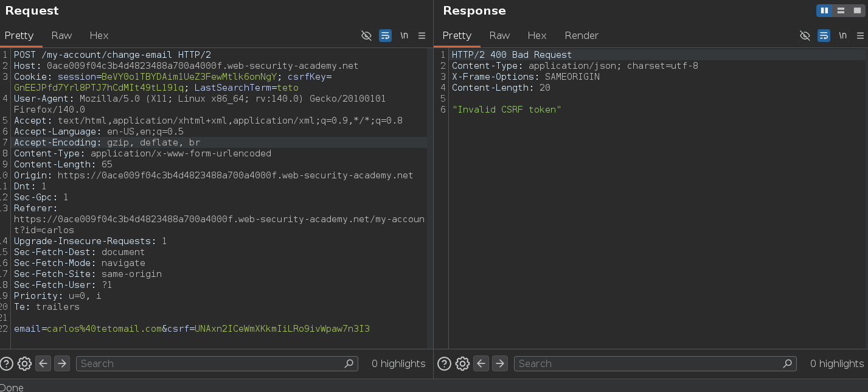Click the email parameter value carlos%40tetomail.com
Image resolution: width=868 pixels, height=392 pixels.
point(105,329)
